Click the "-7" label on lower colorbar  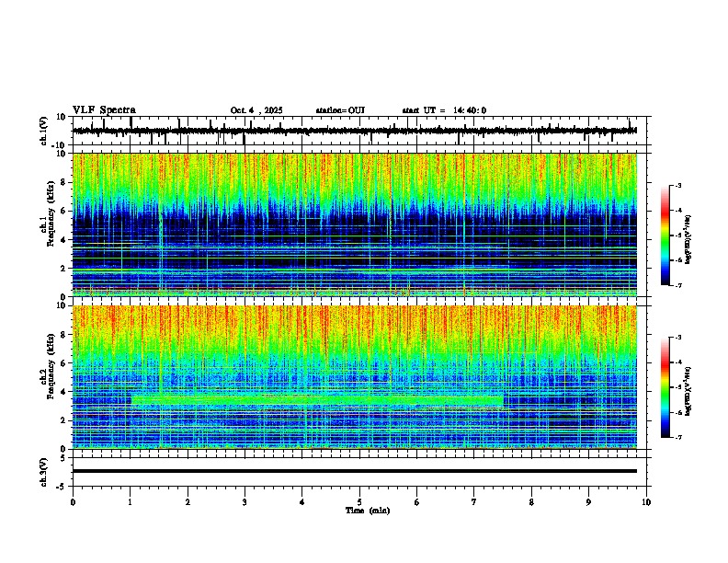coord(677,437)
